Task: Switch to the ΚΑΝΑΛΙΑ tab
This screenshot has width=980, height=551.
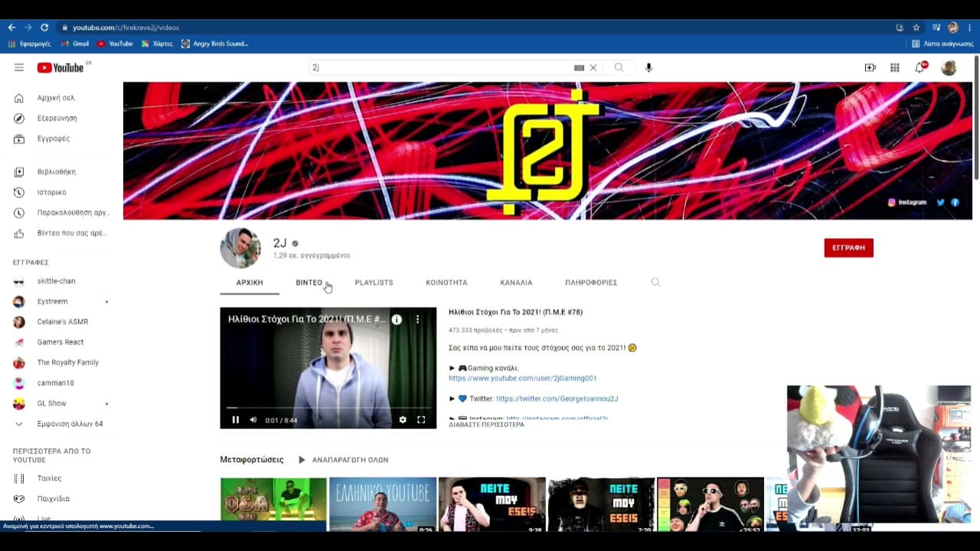Action: click(x=516, y=282)
